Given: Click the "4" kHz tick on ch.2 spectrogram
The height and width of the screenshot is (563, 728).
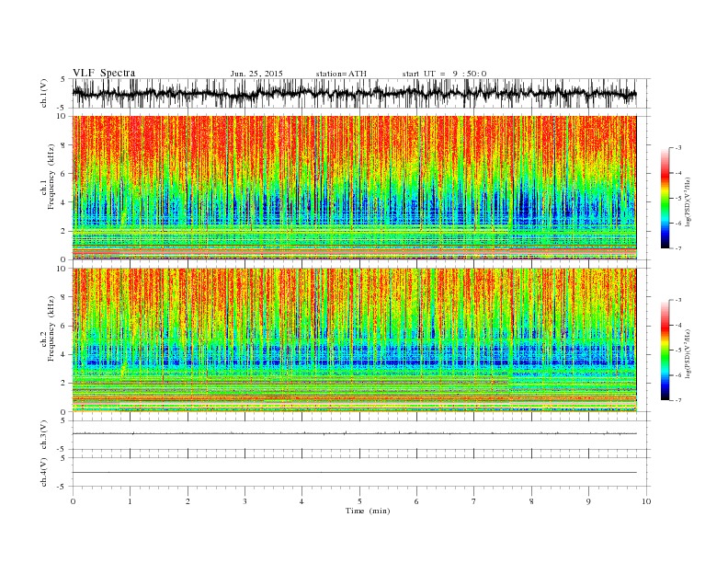Looking at the screenshot, I should (63, 355).
